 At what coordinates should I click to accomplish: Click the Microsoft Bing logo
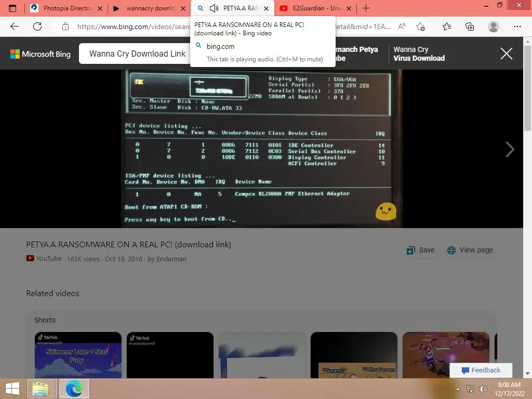click(x=41, y=54)
